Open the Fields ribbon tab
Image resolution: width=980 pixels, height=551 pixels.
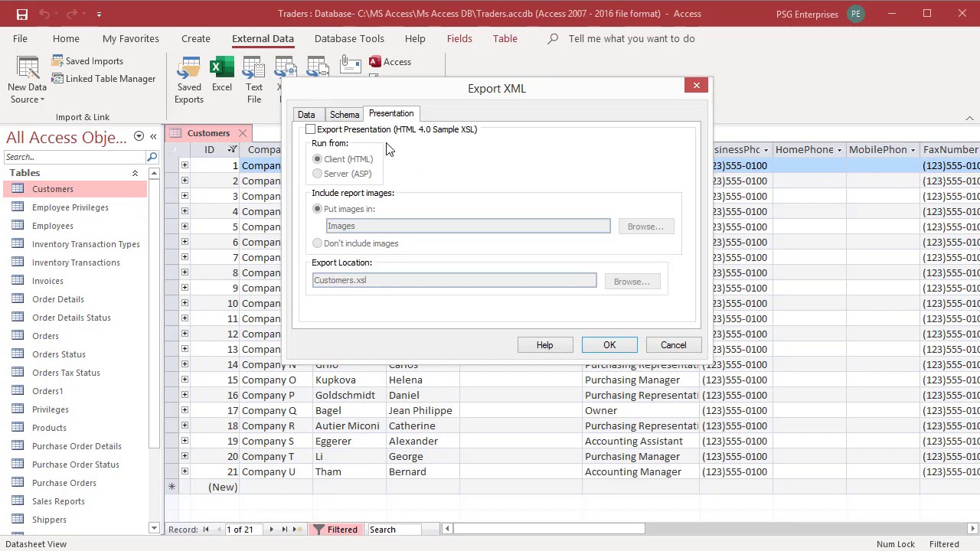459,38
